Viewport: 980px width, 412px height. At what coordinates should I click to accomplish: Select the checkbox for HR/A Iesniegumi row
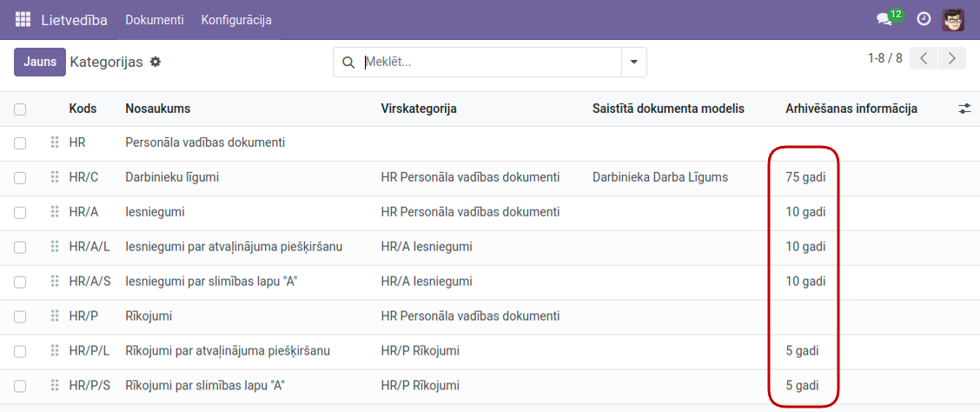20,212
